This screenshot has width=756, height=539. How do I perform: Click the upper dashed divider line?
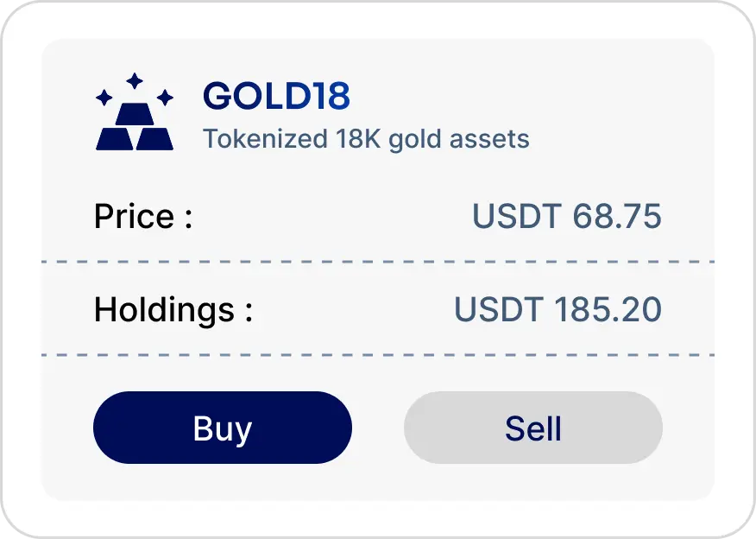[x=378, y=259]
